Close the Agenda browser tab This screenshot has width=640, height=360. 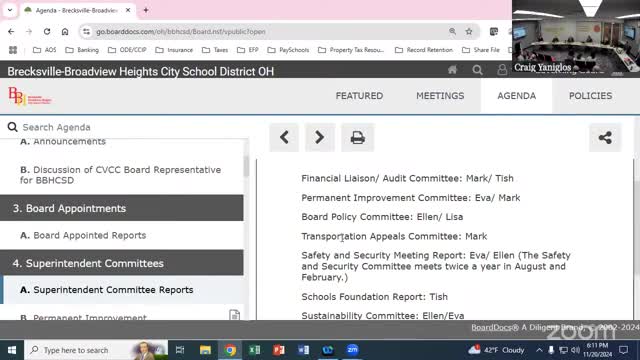tap(128, 10)
